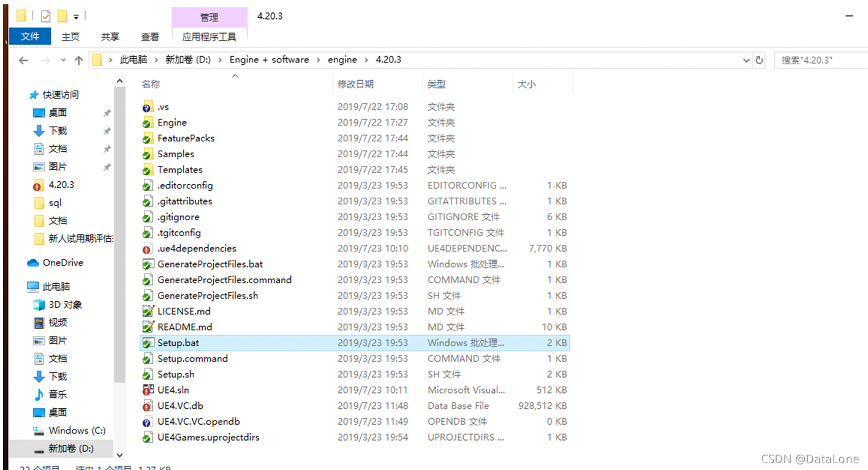The width and height of the screenshot is (868, 470).
Task: Click the UE4.sln solution icon
Action: pos(147,390)
